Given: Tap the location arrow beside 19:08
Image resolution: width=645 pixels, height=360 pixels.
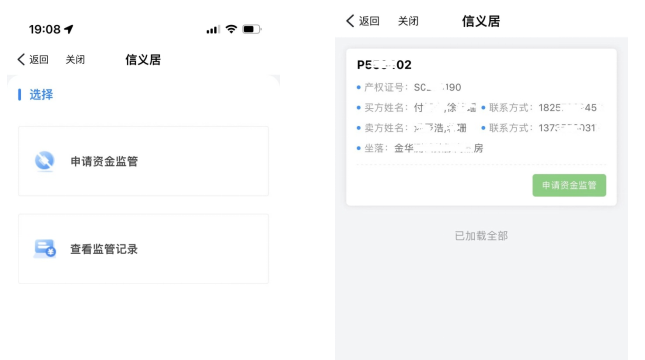Looking at the screenshot, I should point(69,29).
